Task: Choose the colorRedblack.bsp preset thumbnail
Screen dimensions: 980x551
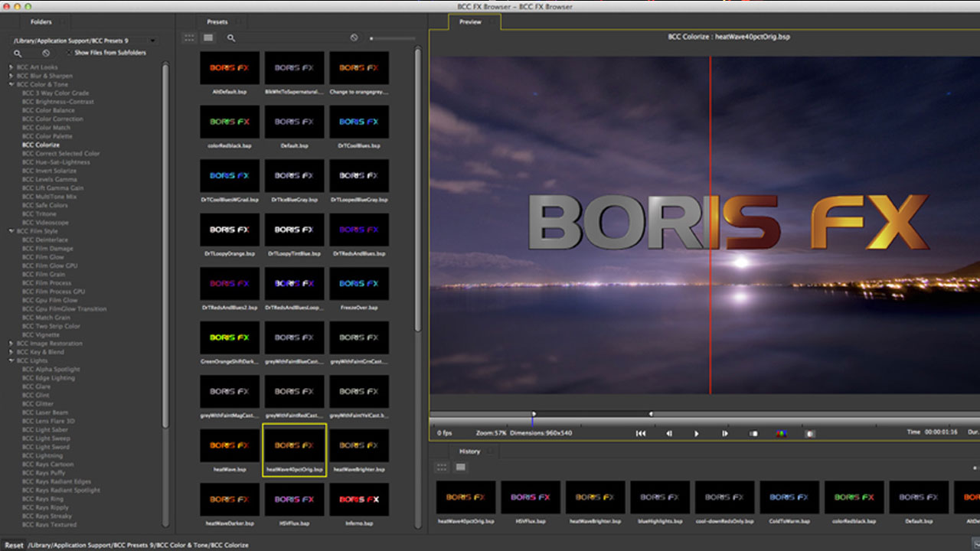Action: [230, 122]
